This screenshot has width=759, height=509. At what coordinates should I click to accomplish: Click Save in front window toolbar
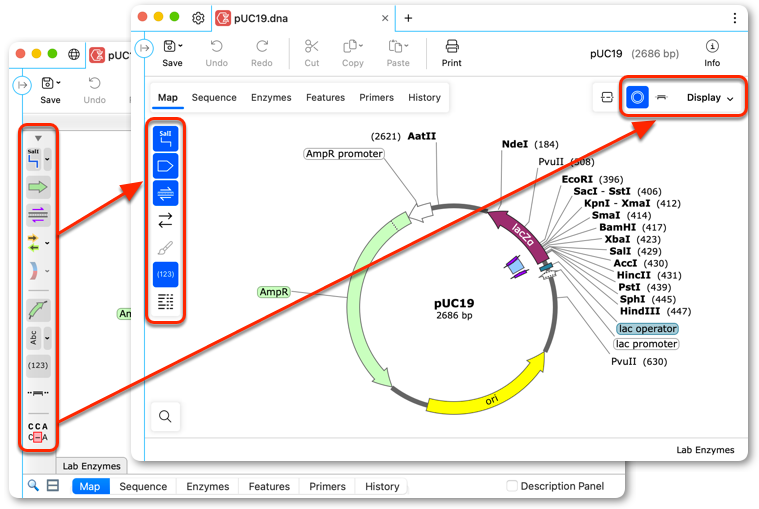point(172,53)
